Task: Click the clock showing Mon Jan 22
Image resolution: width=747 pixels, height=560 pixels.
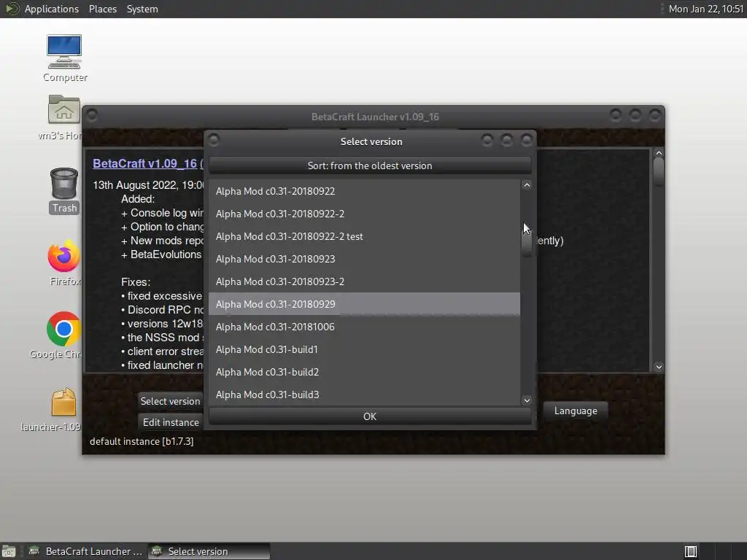Action: click(705, 9)
